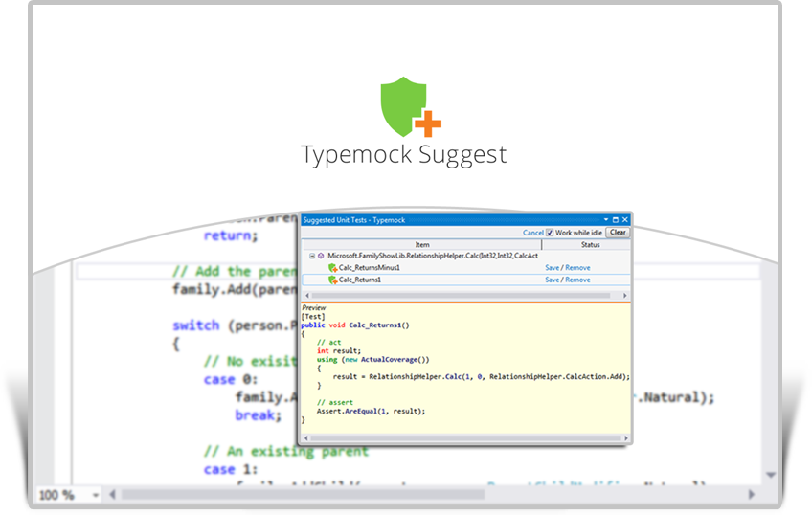This screenshot has height=515, width=812.
Task: Click the test list horizontal scrollbar track
Action: [461, 295]
